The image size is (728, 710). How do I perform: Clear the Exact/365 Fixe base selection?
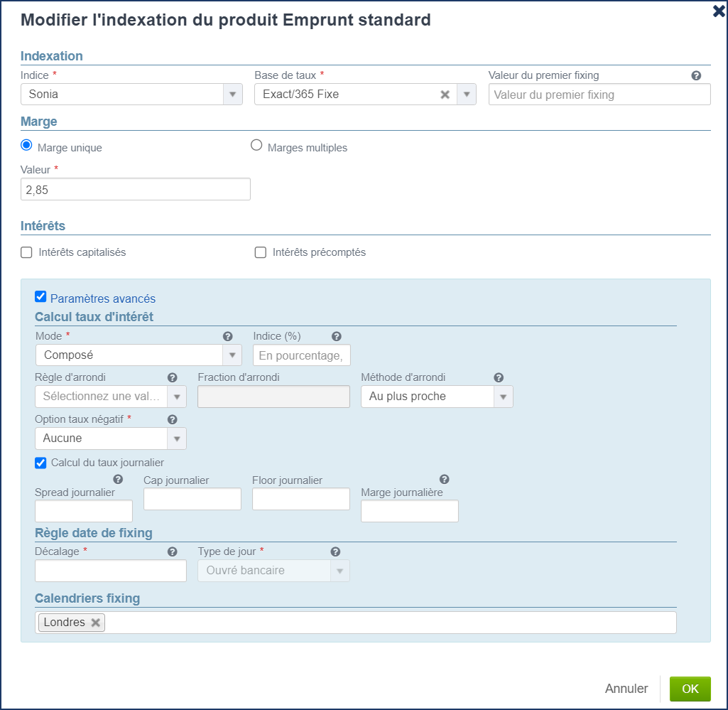click(445, 95)
